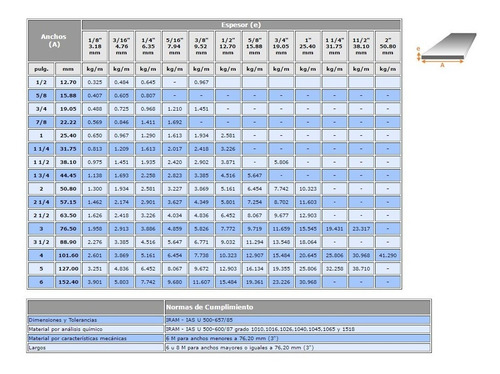500x374 pixels.
Task: Click the 15.545 weight cell
Action: pyautogui.click(x=308, y=229)
